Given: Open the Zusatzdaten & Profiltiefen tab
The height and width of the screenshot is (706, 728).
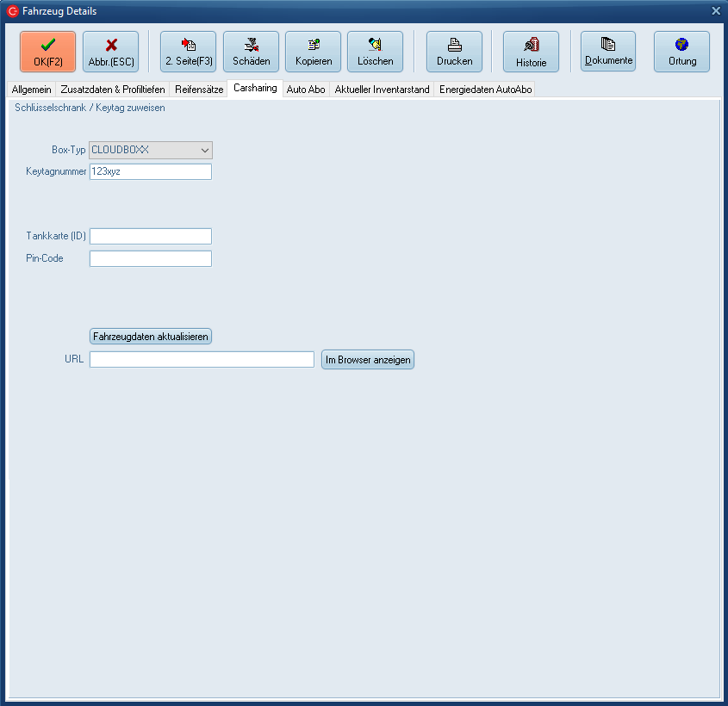Looking at the screenshot, I should [112, 90].
